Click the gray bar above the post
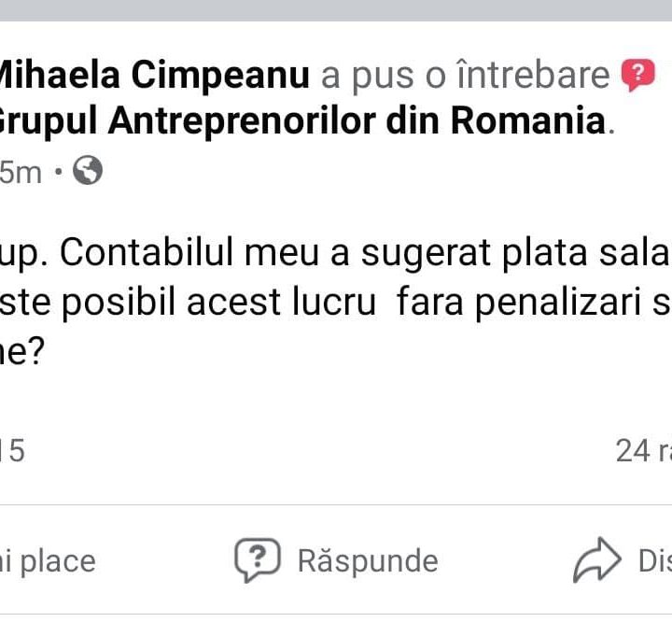 tap(336, 10)
